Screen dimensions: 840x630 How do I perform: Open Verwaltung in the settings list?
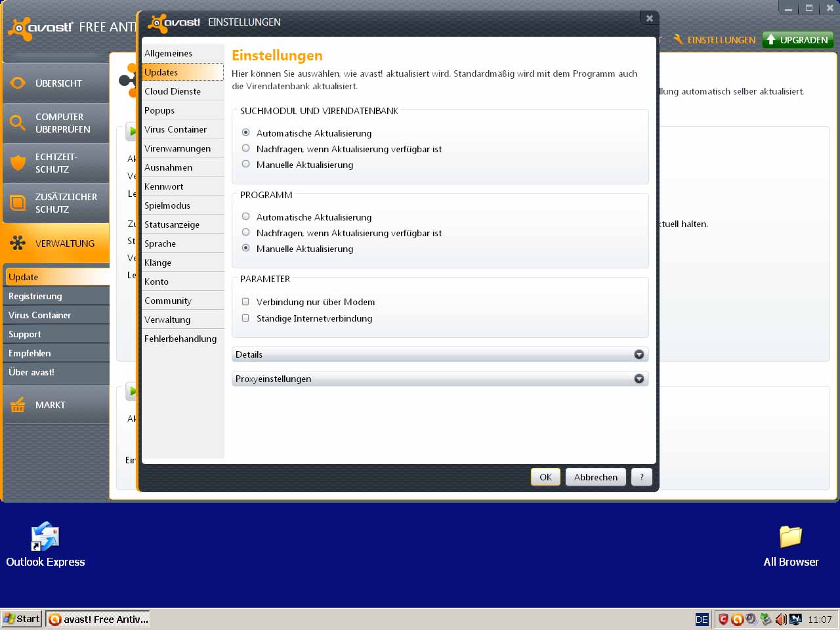183,320
